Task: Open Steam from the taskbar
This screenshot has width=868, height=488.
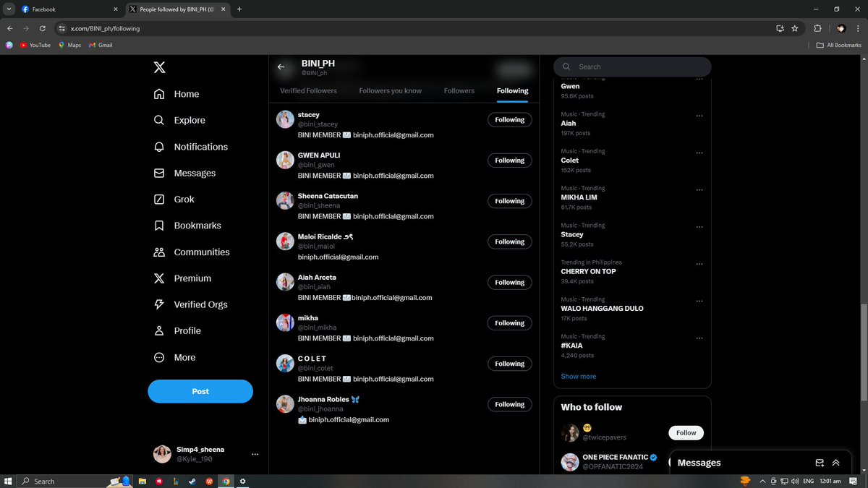Action: pos(192,481)
